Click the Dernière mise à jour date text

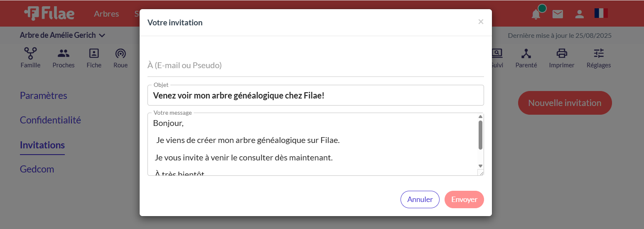560,36
